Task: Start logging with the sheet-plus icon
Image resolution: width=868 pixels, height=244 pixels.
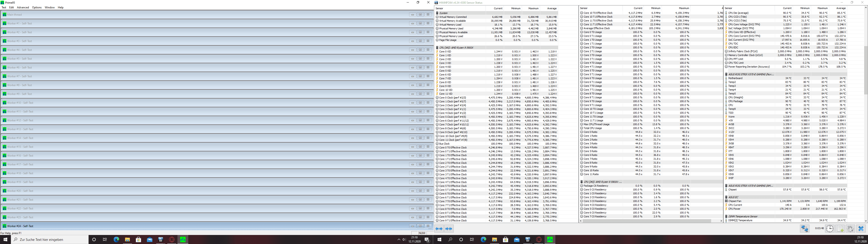Action: [840, 229]
